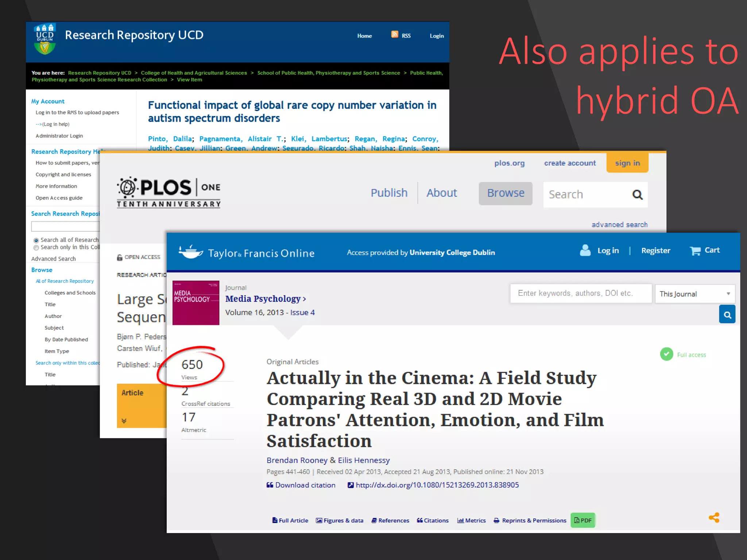The image size is (747, 560).
Task: Open the PLOS About menu
Action: [x=441, y=193]
